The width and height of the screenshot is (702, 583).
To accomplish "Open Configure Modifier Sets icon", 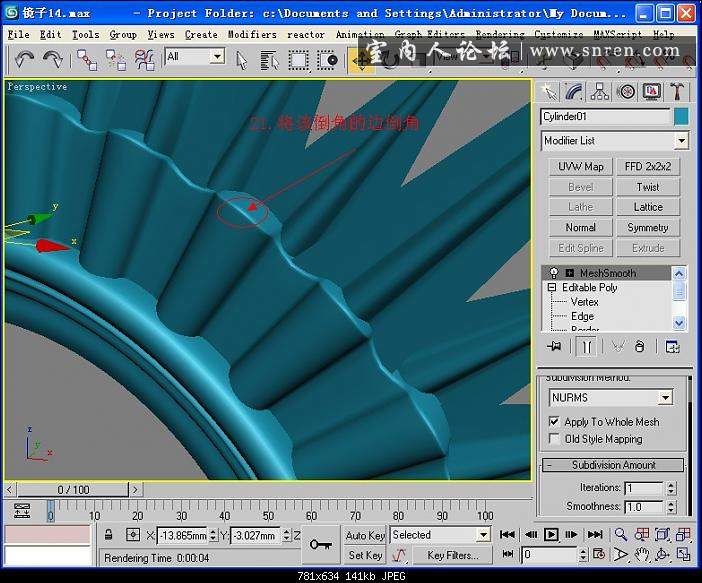I will (672, 347).
